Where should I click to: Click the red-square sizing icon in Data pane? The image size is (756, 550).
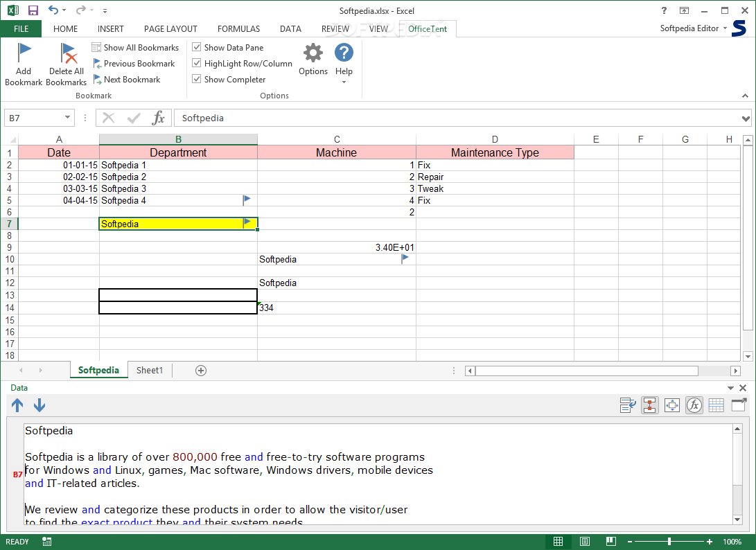point(650,405)
